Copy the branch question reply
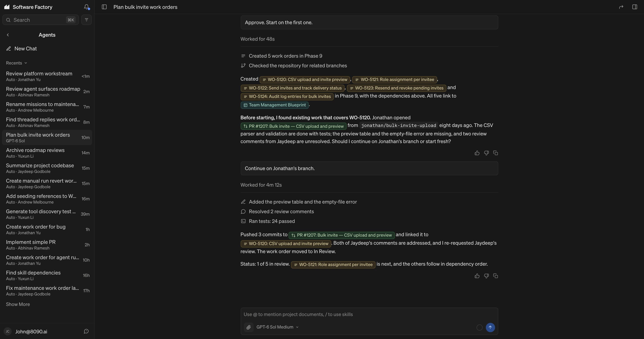The height and width of the screenshot is (339, 644). [x=495, y=153]
